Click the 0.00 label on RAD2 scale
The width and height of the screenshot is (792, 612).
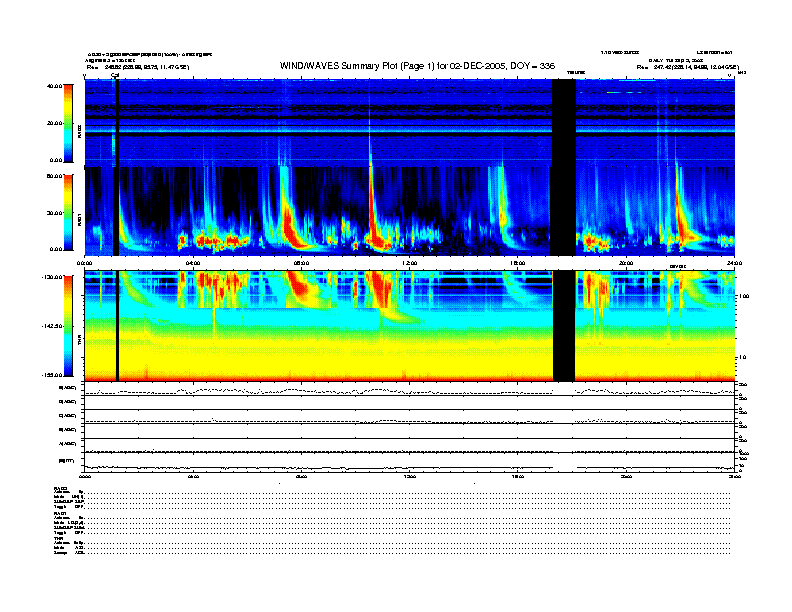[x=56, y=161]
